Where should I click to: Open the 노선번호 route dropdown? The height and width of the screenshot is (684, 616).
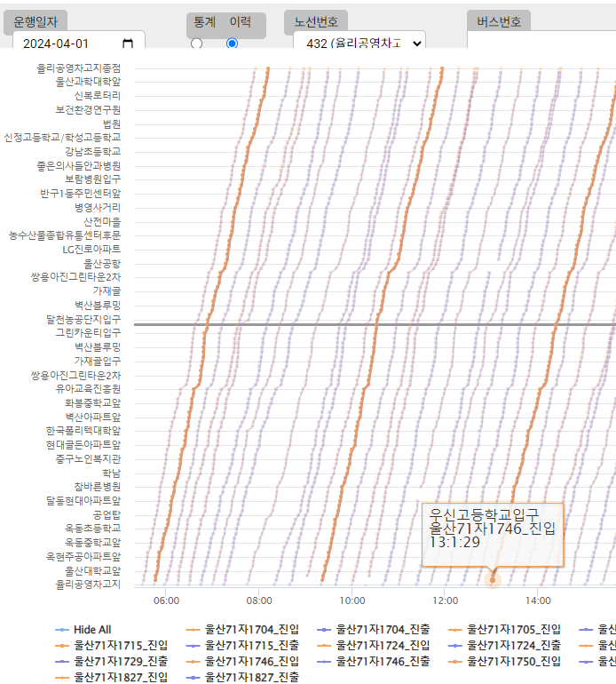coord(359,44)
